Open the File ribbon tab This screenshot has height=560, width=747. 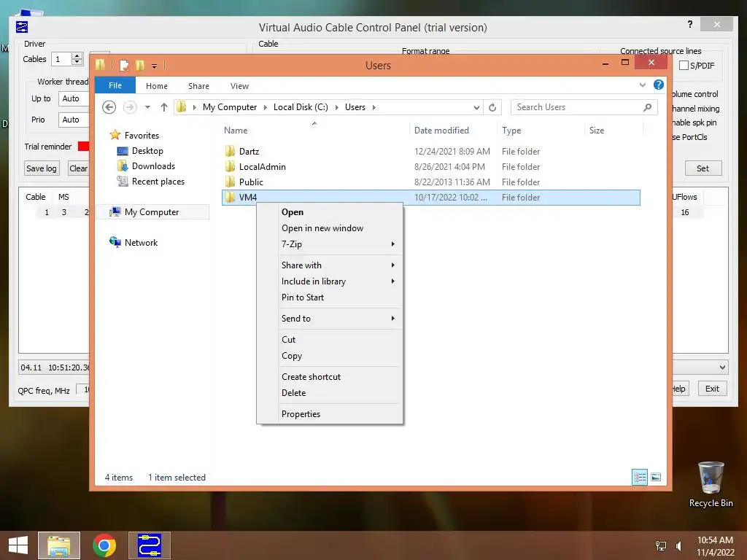pyautogui.click(x=115, y=85)
